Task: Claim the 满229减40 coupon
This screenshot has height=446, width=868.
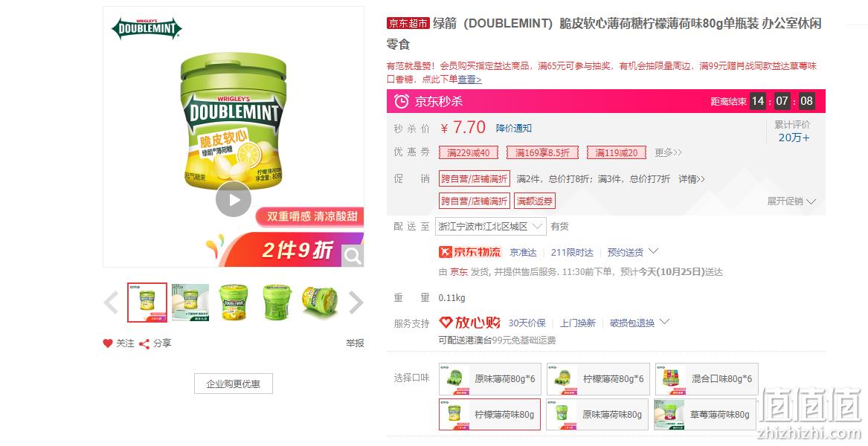Action: click(x=469, y=152)
